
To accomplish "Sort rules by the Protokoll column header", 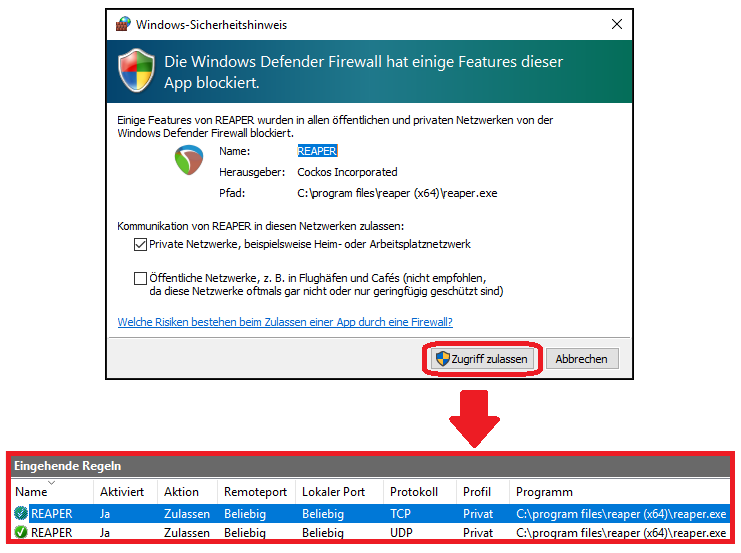I will (415, 492).
